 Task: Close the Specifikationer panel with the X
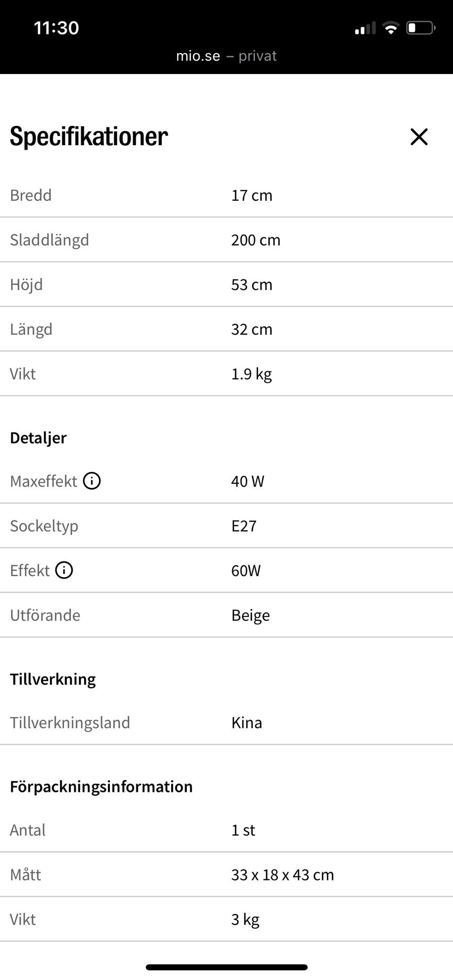coord(419,137)
